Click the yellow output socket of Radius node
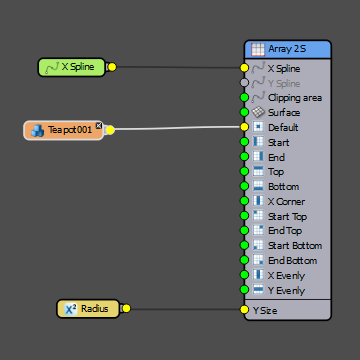Image resolution: width=360 pixels, height=360 pixels. pyautogui.click(x=126, y=309)
